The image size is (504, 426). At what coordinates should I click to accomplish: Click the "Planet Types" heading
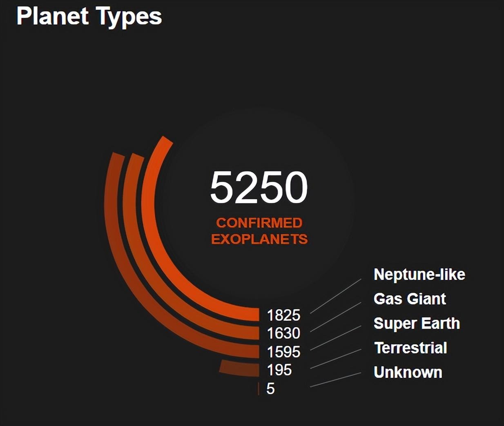click(89, 16)
